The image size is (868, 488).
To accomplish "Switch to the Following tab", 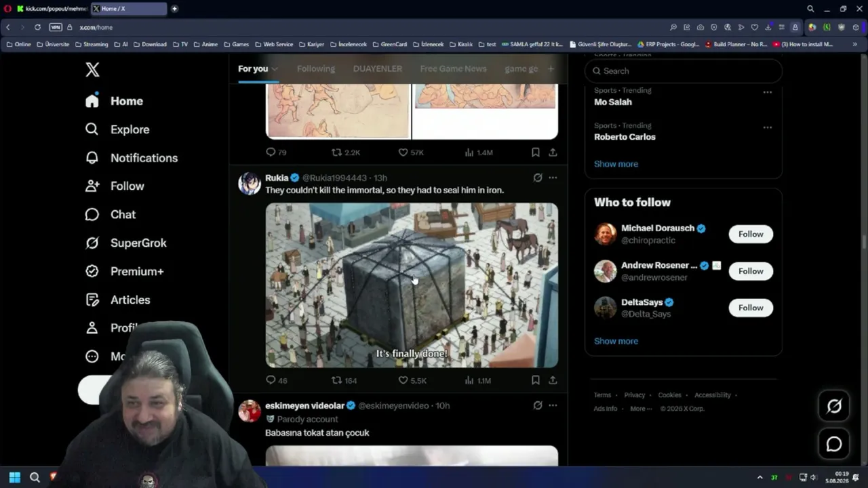I will click(316, 68).
